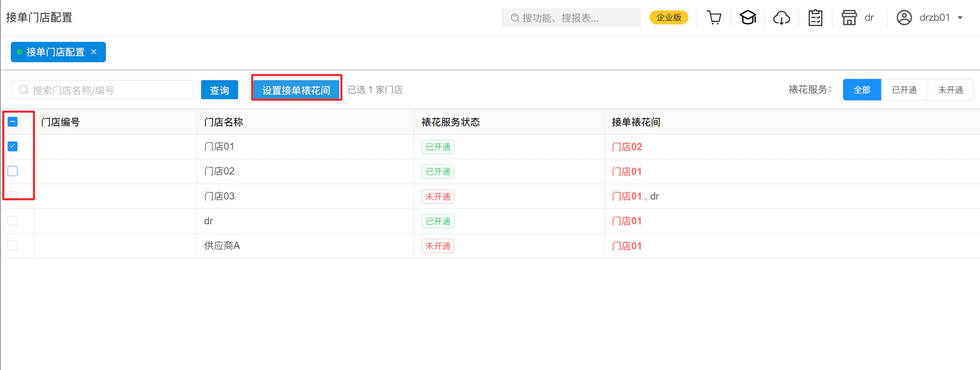Filter 裱花服务 by 未开通
980x370 pixels.
(950, 90)
